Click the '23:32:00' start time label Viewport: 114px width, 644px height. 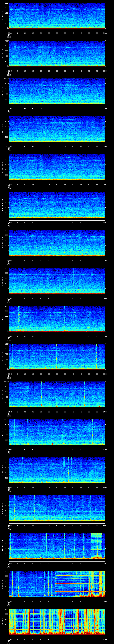[x=9, y=374]
